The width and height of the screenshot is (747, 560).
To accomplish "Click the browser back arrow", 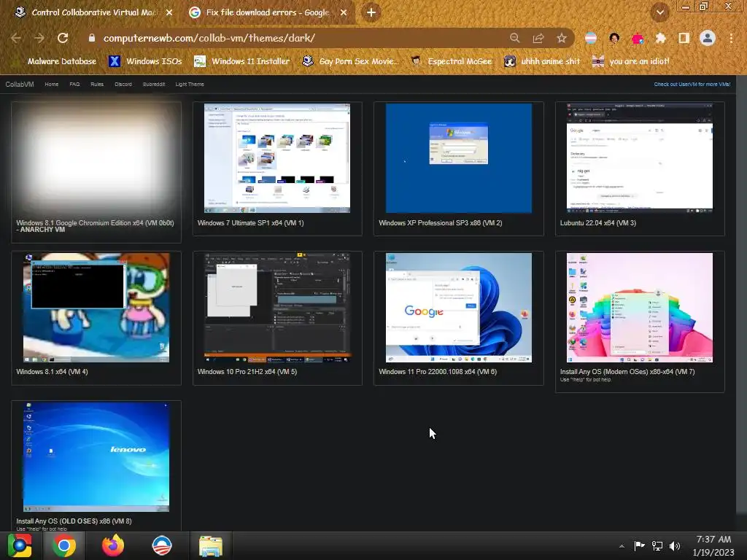I will tap(16, 38).
